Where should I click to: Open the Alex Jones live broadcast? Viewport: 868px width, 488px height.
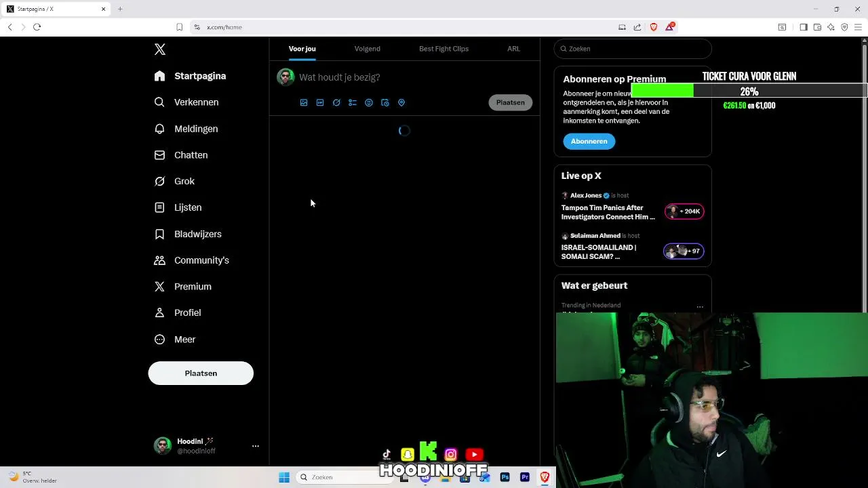608,212
